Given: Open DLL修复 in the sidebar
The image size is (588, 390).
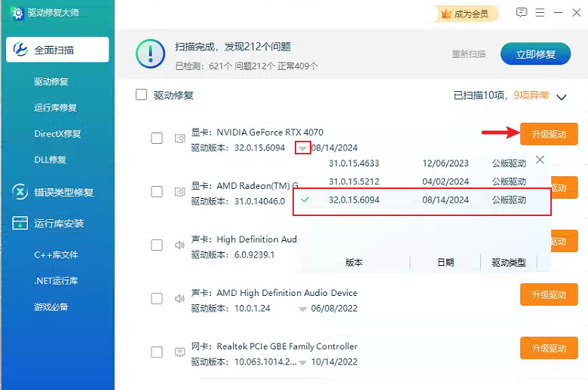Looking at the screenshot, I should 50,160.
